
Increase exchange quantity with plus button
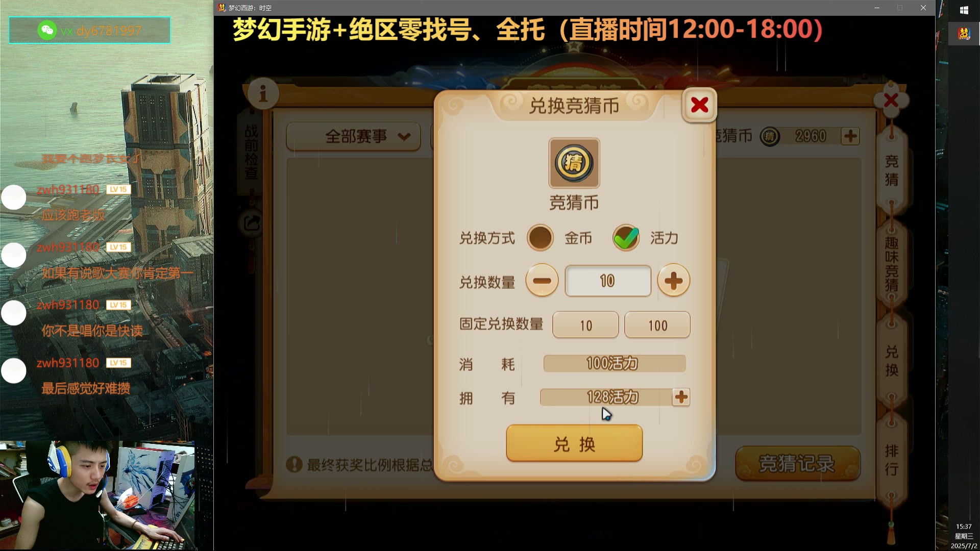click(673, 281)
